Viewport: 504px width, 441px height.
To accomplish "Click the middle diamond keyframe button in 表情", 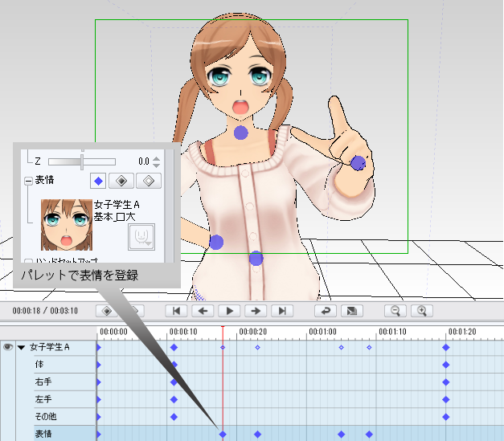I will (121, 181).
